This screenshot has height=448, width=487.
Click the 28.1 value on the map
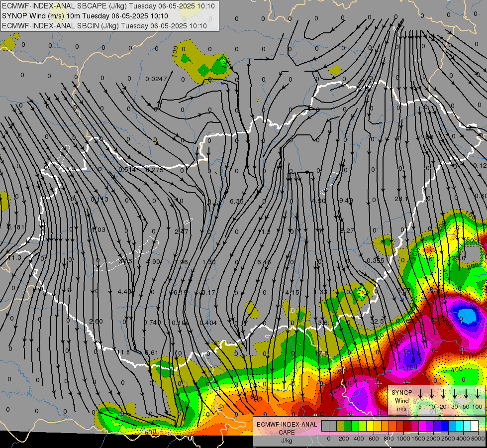401,199
